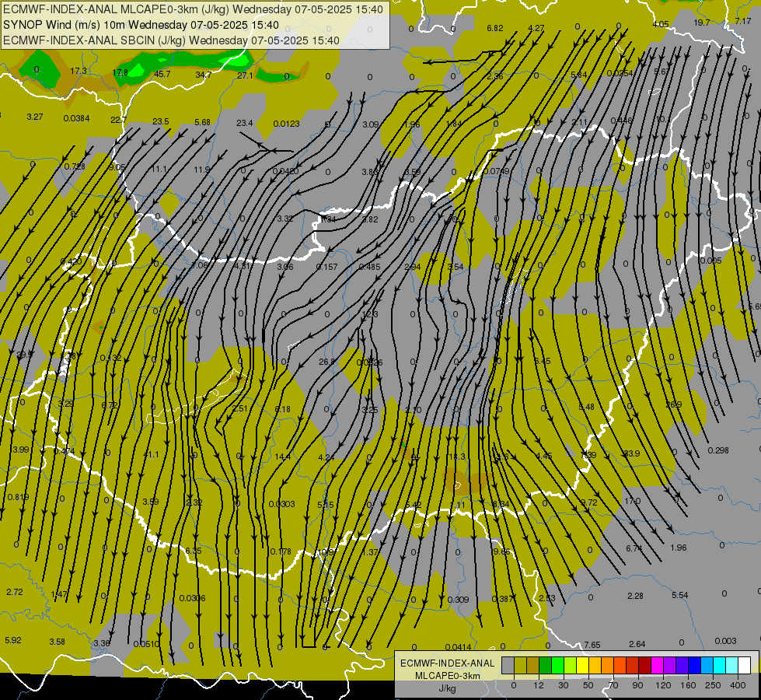Click the map value 33.9

632,453
